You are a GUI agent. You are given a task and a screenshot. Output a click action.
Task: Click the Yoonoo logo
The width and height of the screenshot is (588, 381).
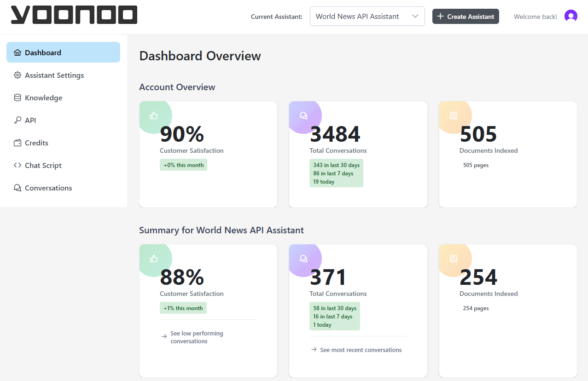click(x=74, y=15)
